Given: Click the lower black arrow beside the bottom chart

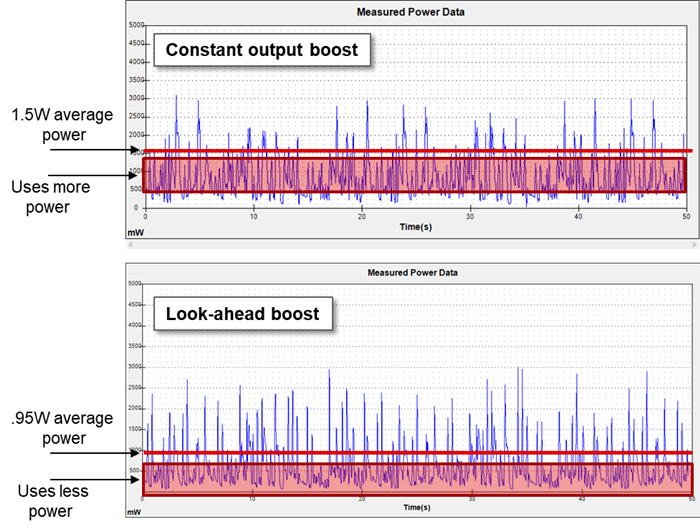Looking at the screenshot, I should (134, 481).
